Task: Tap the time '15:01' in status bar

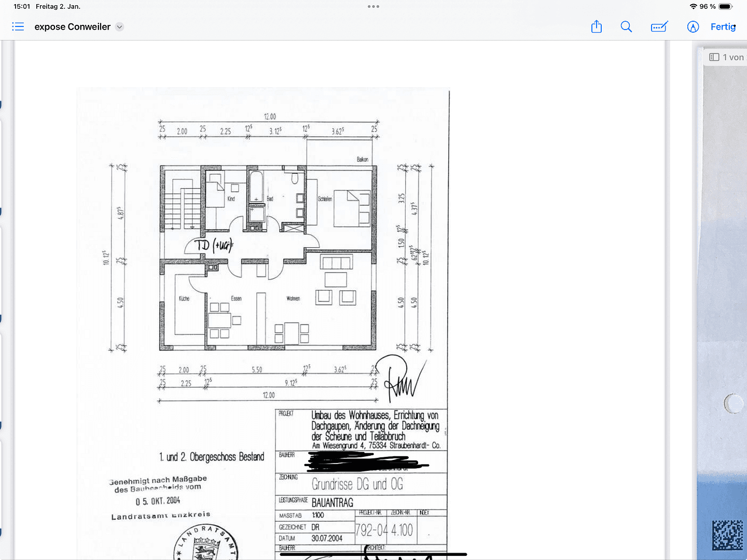Action: pyautogui.click(x=21, y=6)
